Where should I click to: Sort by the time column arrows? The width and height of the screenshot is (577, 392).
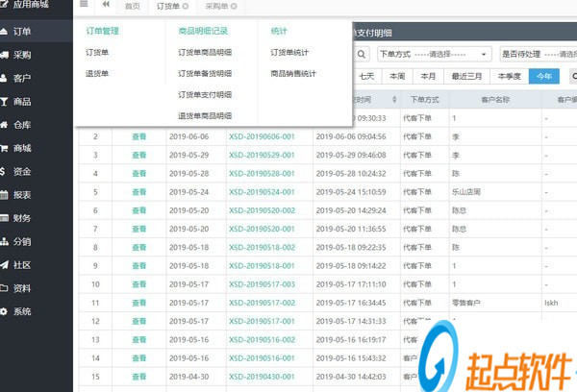[394, 99]
